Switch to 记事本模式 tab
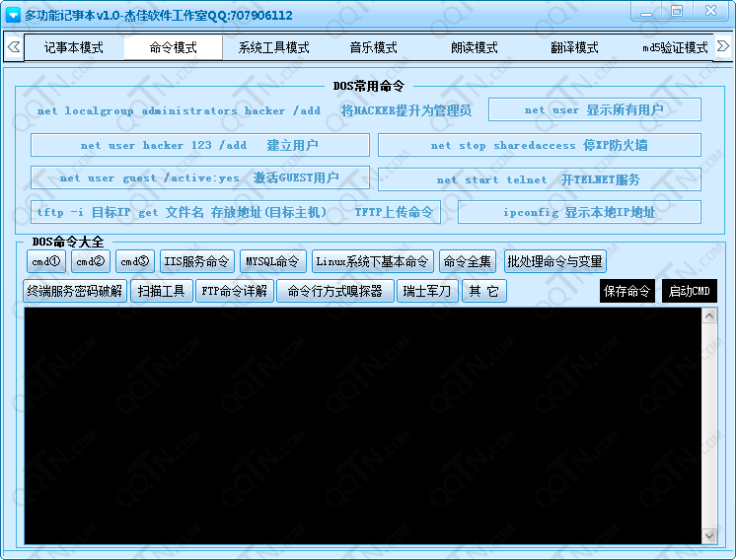The image size is (736, 560). [x=74, y=47]
